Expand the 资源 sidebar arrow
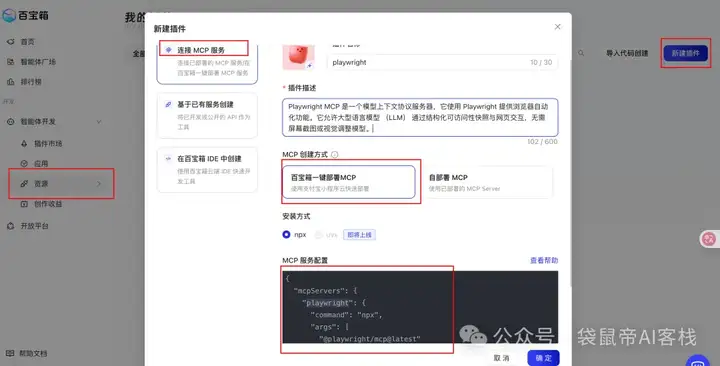Viewport: 720px width, 366px height. (x=99, y=184)
